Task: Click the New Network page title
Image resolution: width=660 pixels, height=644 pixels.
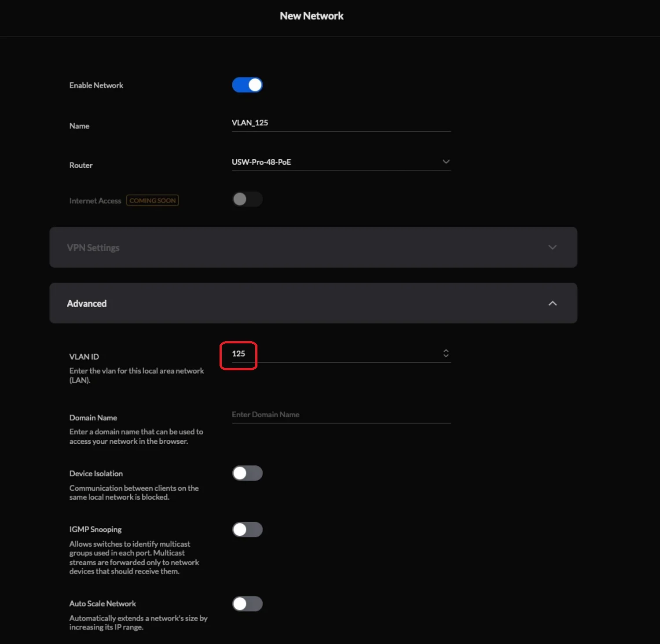Action: 312,16
